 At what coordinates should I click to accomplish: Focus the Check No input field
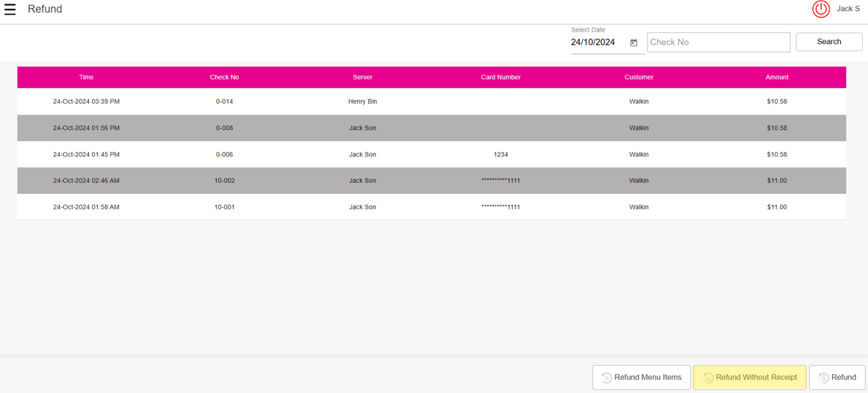(x=718, y=43)
